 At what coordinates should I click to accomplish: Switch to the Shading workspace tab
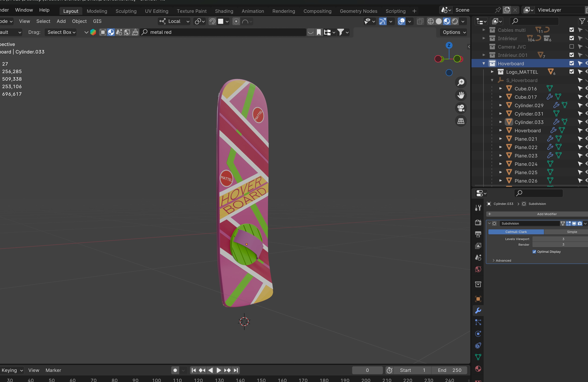tap(224, 11)
